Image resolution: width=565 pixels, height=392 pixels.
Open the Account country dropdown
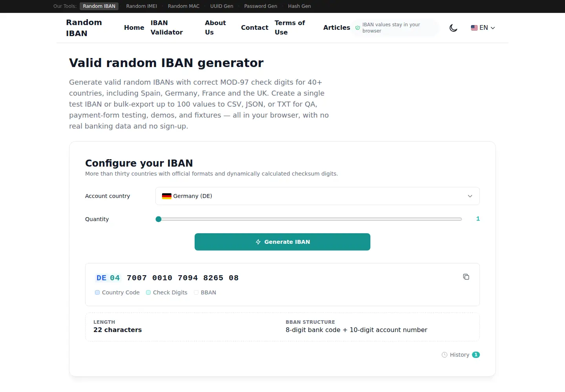pyautogui.click(x=317, y=196)
